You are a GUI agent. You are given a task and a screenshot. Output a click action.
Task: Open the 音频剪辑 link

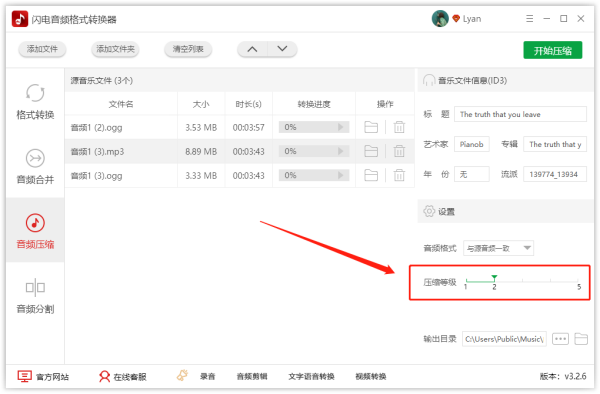tap(252, 377)
